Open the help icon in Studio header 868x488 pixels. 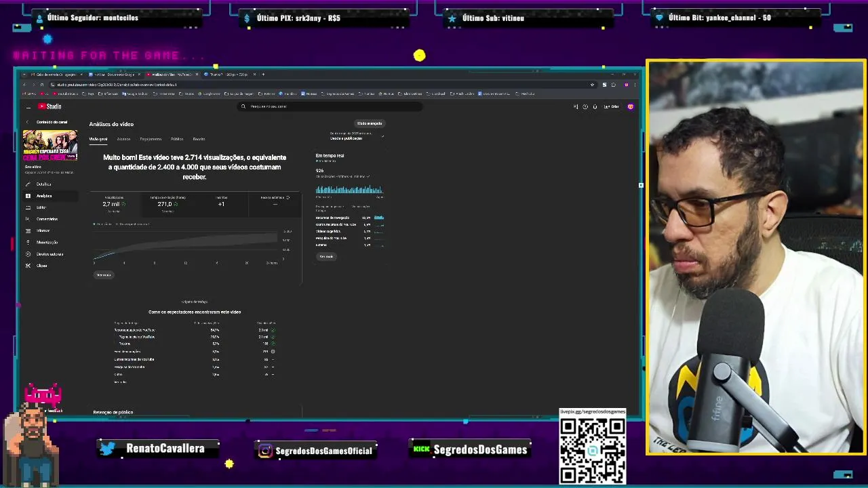tap(585, 106)
